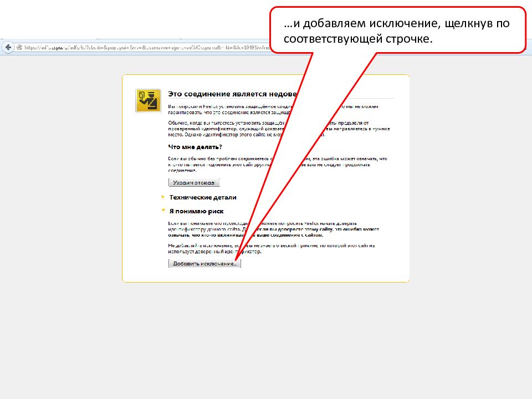
Task: Click the "Технические детали" heading text
Action: 203,197
